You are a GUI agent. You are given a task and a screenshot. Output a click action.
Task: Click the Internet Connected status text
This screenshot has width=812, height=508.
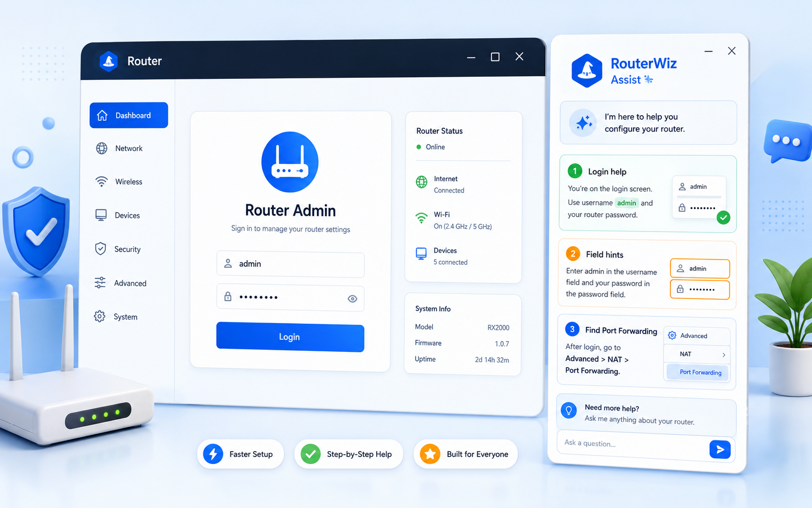click(449, 190)
